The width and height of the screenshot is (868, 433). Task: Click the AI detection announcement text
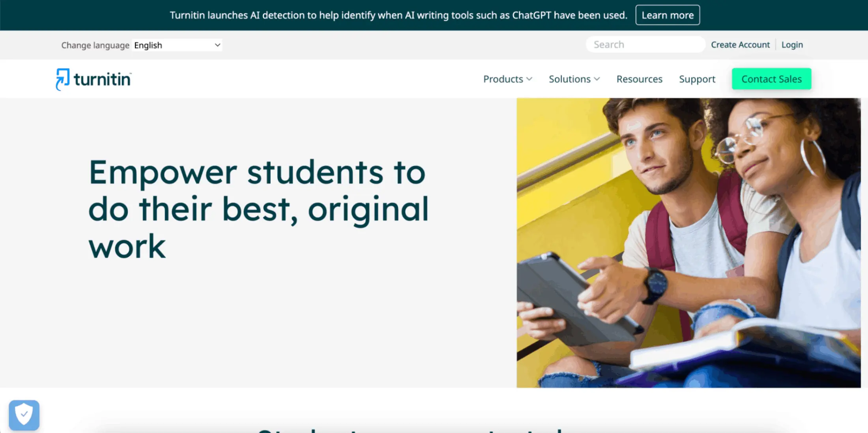click(x=398, y=15)
